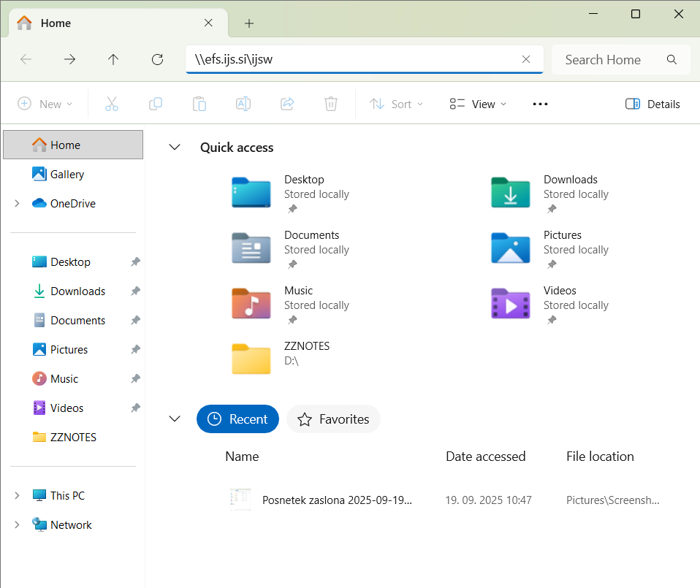Click the Copy icon in toolbar
The width and height of the screenshot is (700, 588).
pyautogui.click(x=156, y=104)
